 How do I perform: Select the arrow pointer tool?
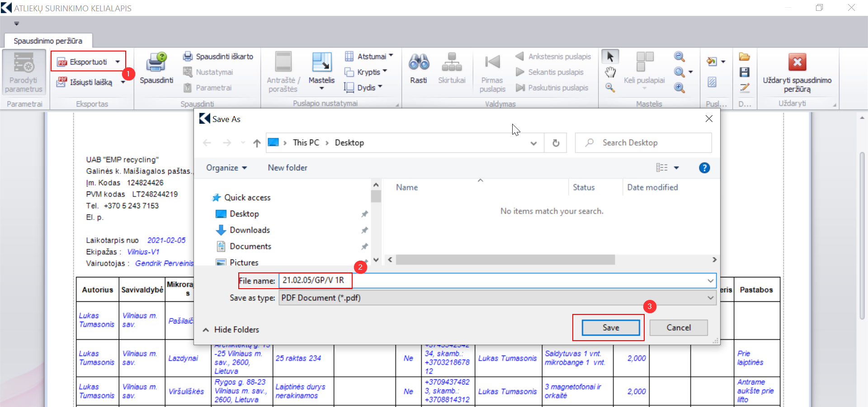(610, 57)
